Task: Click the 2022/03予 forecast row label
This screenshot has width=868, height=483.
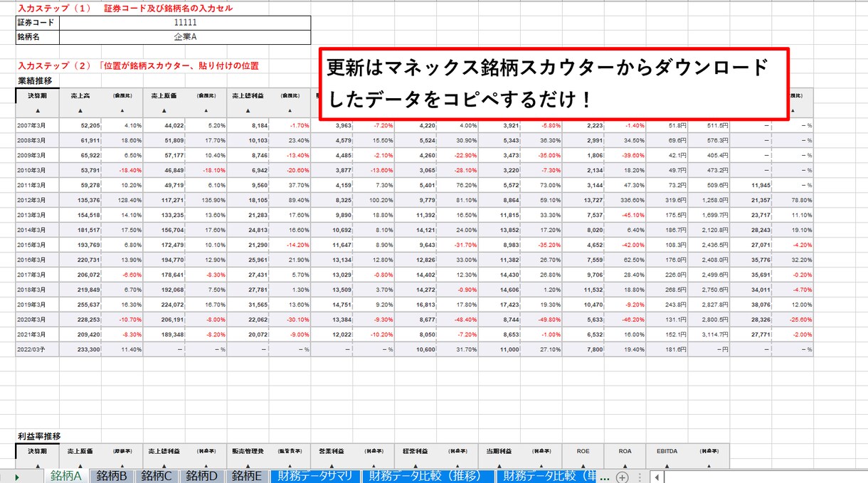Action: tap(37, 349)
